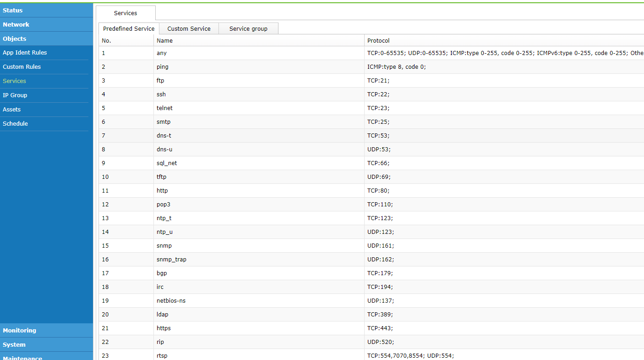Screen dimensions: 644x360
Task: Select the 'pop3' service name
Action: 164,205
